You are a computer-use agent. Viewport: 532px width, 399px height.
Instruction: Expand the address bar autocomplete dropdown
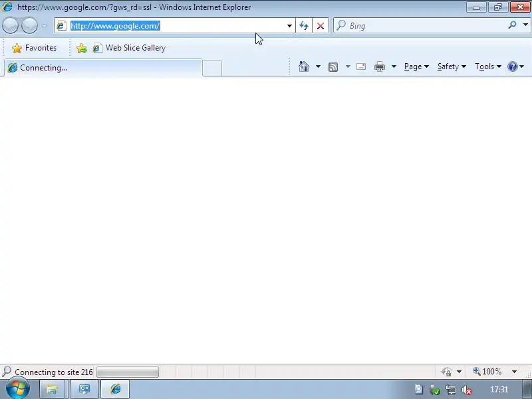289,26
